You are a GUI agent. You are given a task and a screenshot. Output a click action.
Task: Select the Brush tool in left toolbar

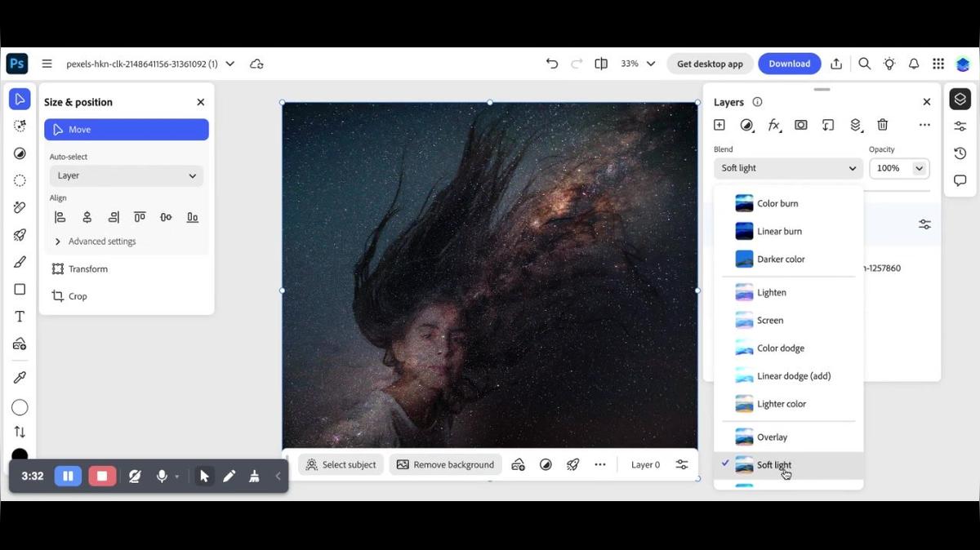[20, 262]
